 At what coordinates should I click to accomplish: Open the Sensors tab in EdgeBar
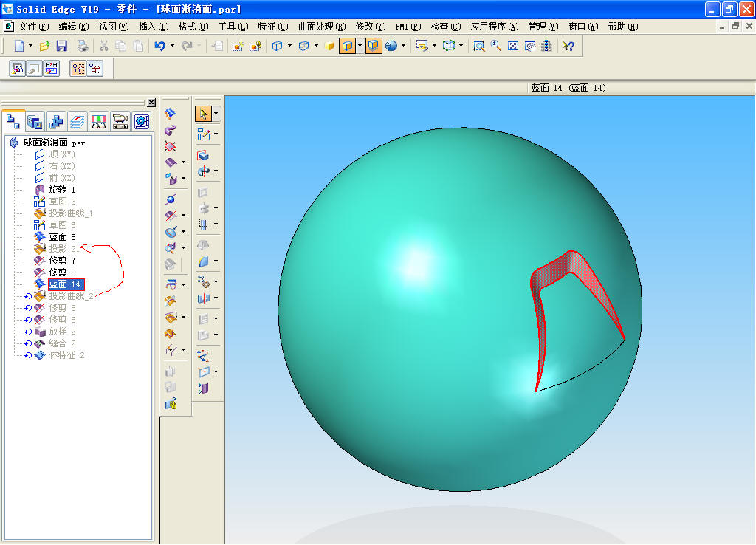(x=98, y=122)
